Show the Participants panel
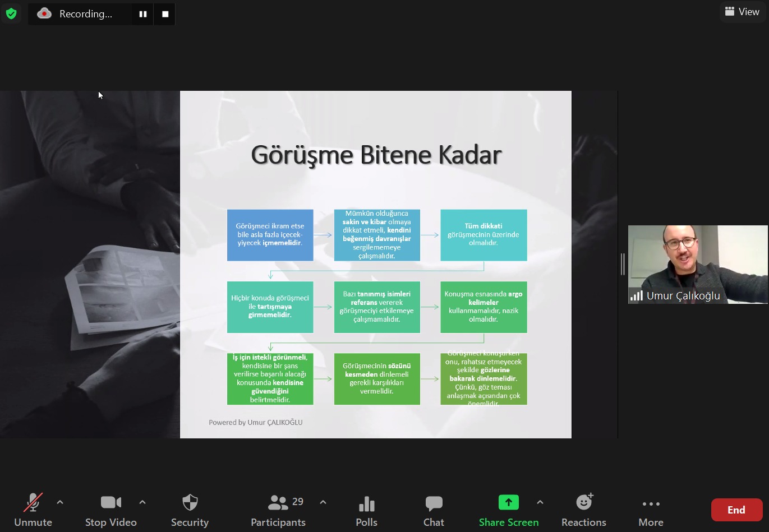 click(278, 510)
